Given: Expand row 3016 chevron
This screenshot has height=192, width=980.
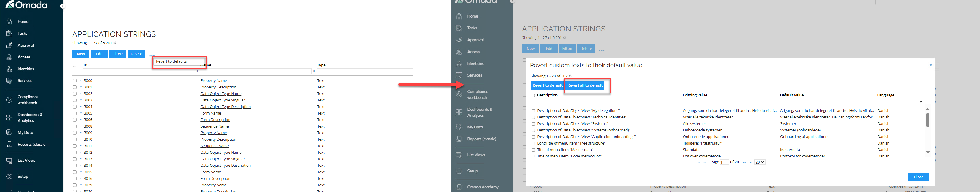Looking at the screenshot, I should (81, 179).
